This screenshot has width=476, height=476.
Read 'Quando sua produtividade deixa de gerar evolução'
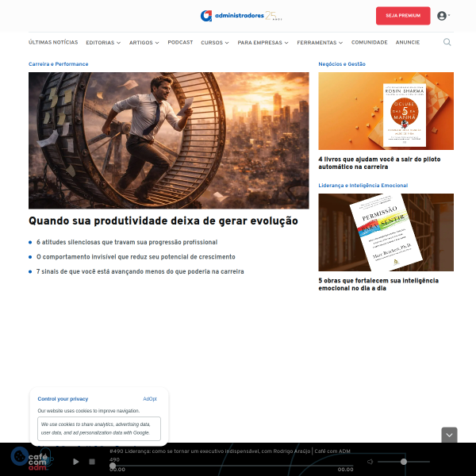pos(163,221)
